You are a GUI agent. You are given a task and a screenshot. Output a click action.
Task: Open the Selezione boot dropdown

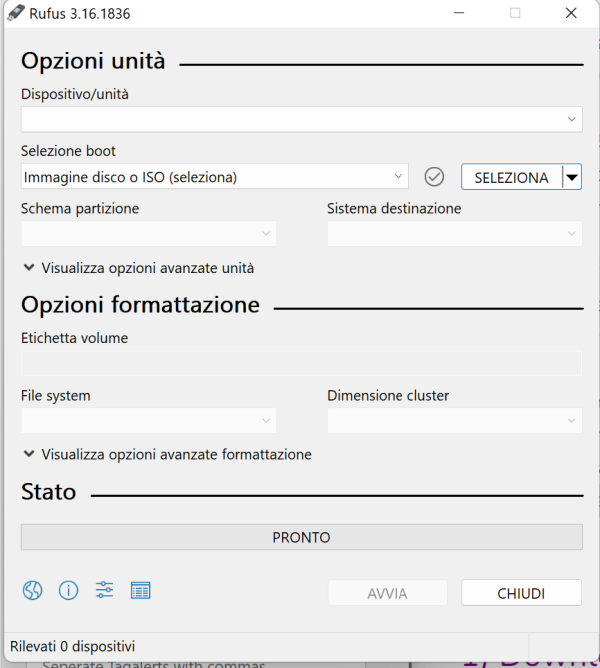click(214, 177)
